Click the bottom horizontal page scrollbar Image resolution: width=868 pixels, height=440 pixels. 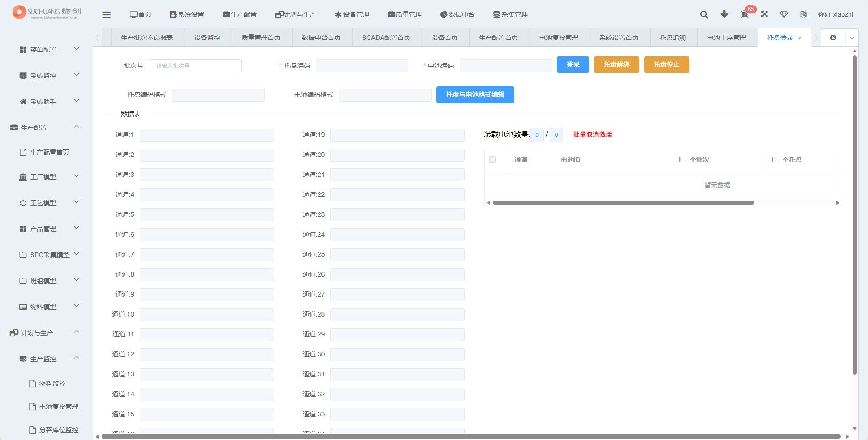[x=471, y=436]
